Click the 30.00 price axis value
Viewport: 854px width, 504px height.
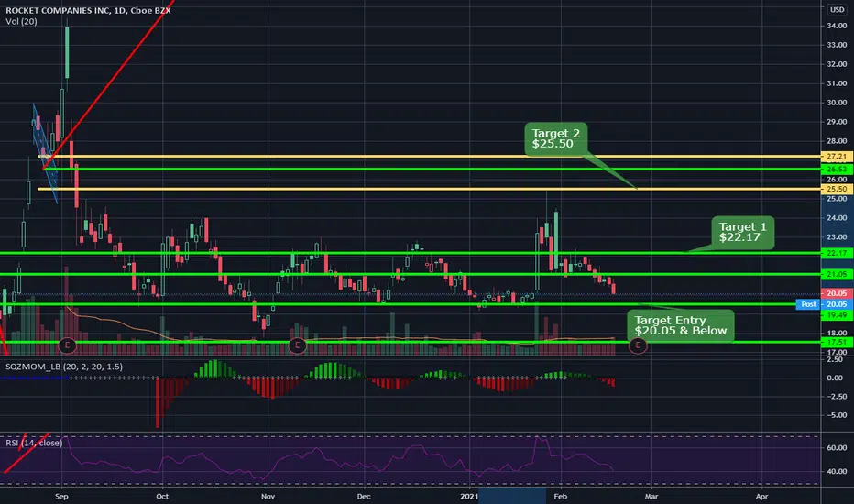[837, 103]
